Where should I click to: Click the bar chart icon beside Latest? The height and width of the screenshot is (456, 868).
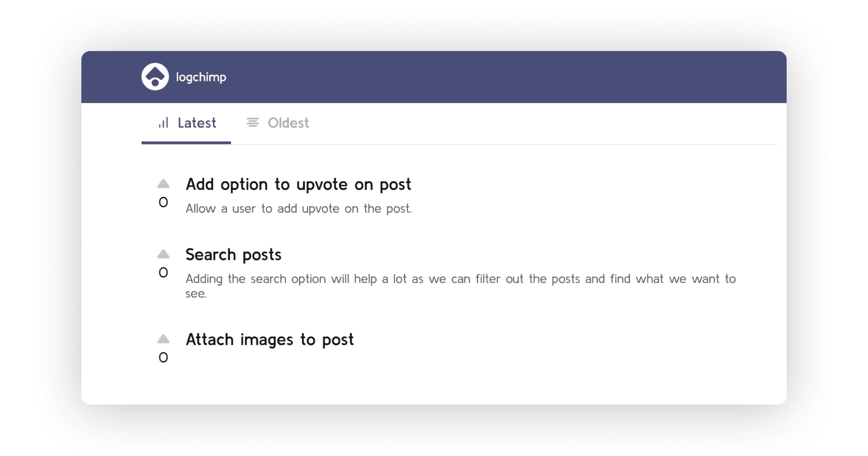pos(163,123)
